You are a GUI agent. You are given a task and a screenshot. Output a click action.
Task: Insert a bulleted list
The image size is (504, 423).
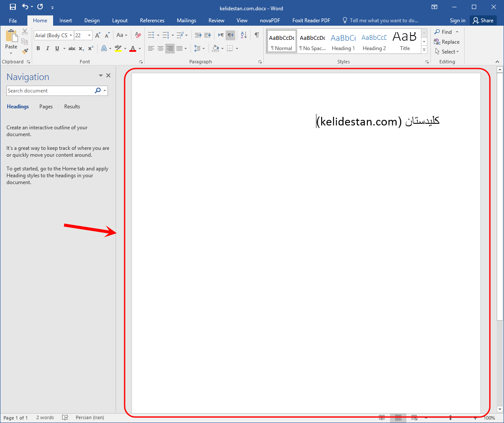[151, 35]
